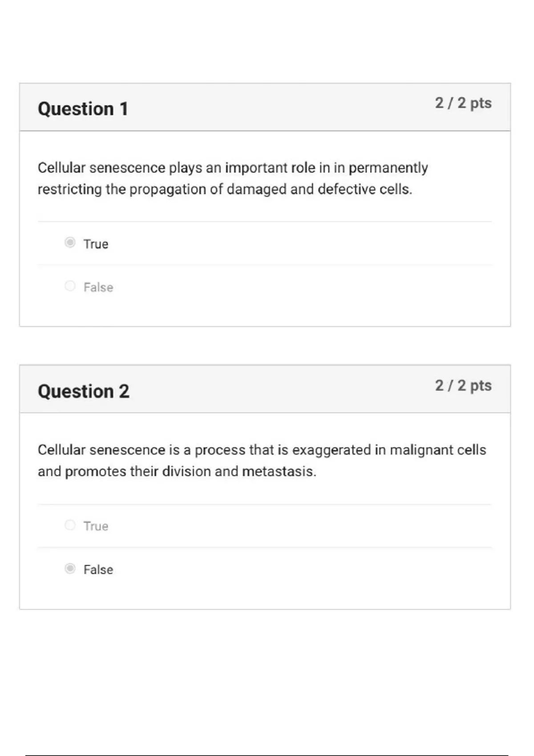Click the '2 / 2 pts' score for Question 2

click(x=463, y=386)
